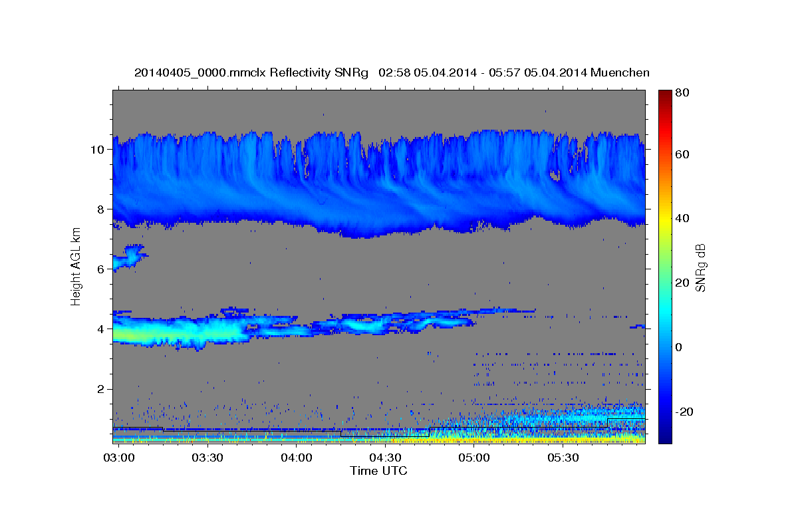798x532 pixels.
Task: Click the SNRg dB colorbar label
Action: pyautogui.click(x=700, y=267)
